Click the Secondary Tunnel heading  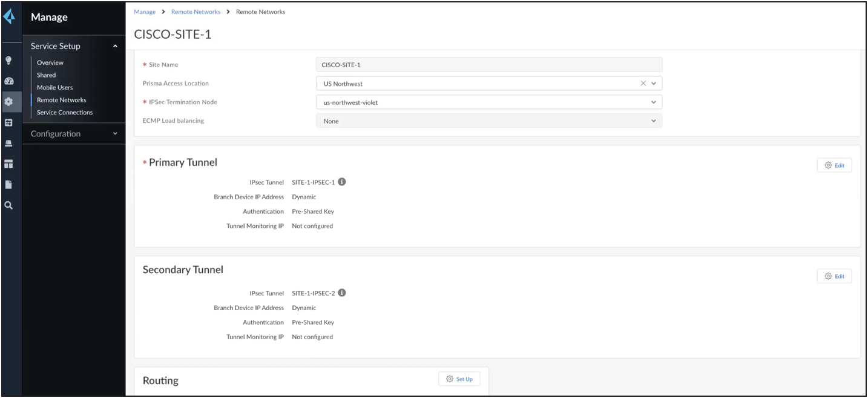point(183,270)
